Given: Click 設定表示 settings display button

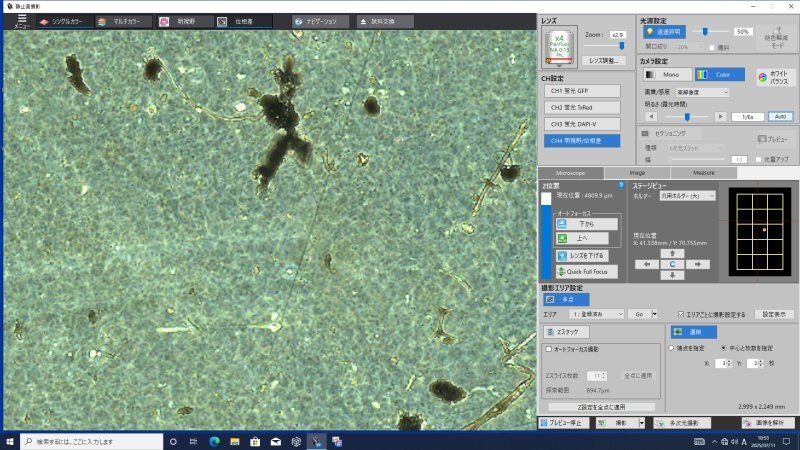Looking at the screenshot, I should 773,314.
